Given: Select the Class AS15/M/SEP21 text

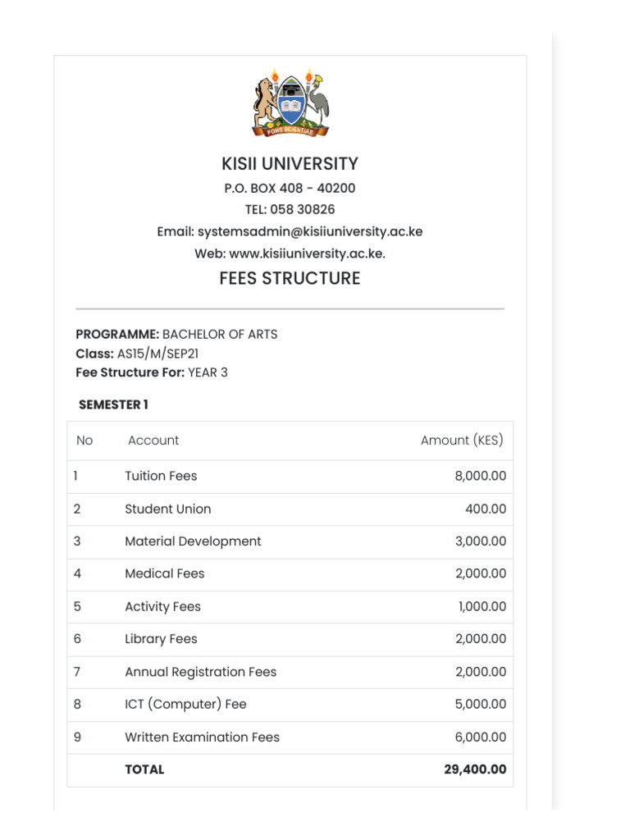Looking at the screenshot, I should [x=137, y=354].
